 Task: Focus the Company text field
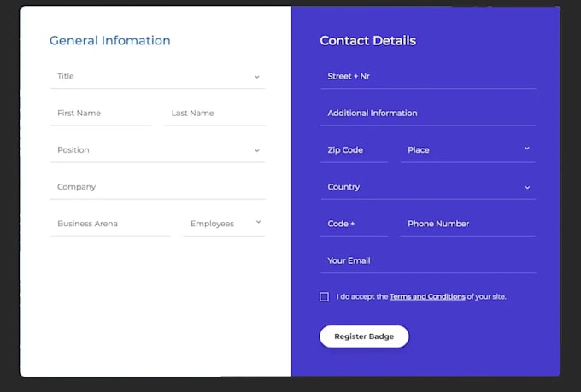click(x=157, y=187)
